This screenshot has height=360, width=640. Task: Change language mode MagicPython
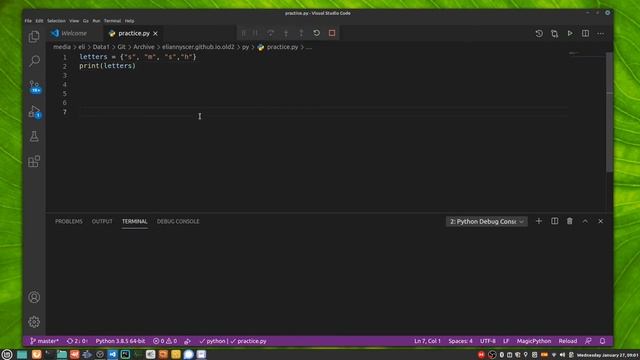[534, 341]
